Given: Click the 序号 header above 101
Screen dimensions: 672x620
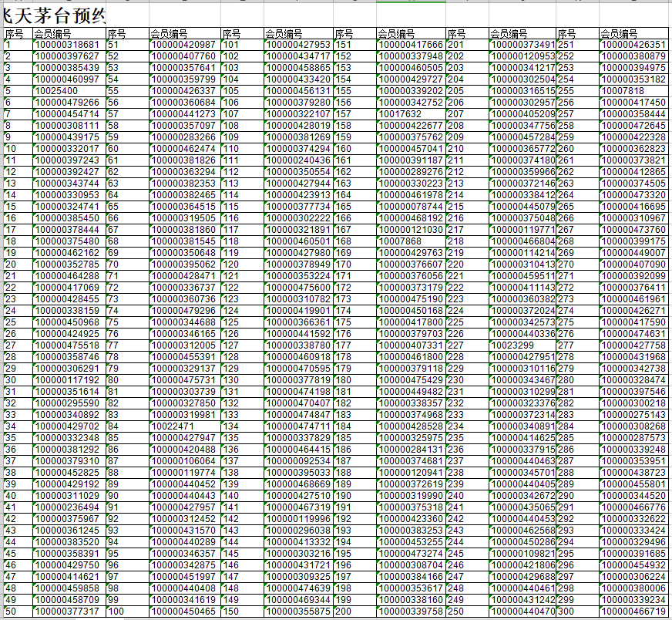Looking at the screenshot, I should (x=243, y=34).
